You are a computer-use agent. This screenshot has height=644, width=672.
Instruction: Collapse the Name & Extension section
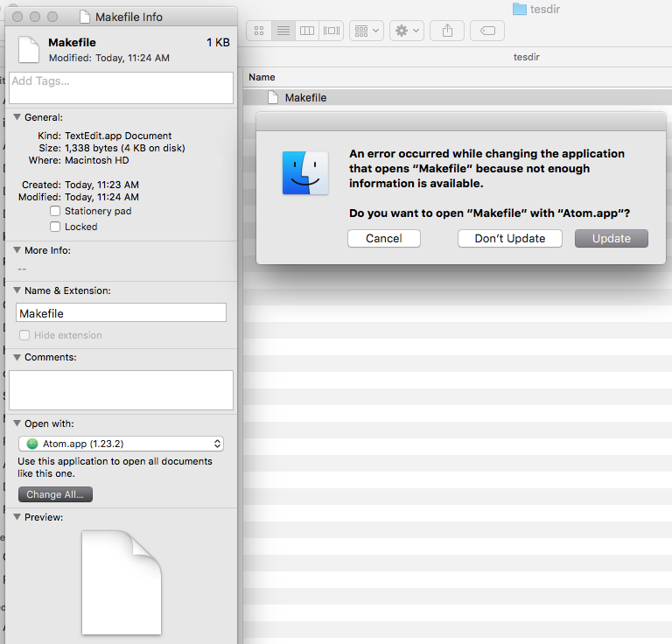point(17,290)
